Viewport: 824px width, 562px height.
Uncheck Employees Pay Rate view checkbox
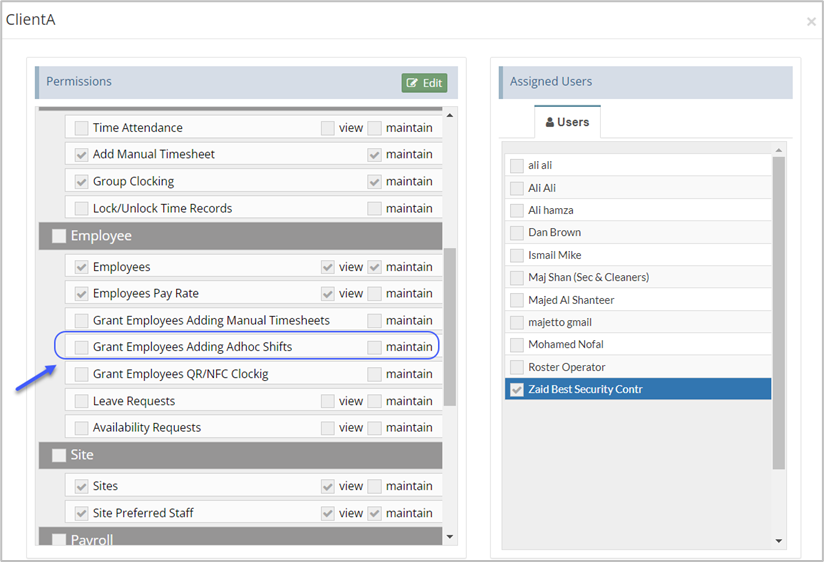click(x=327, y=293)
